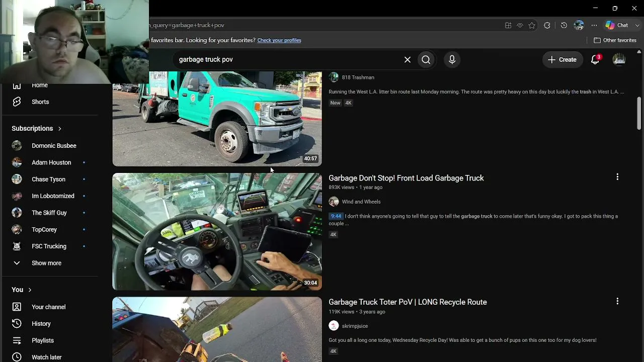644x362 pixels.
Task: Expand the Subscriptions section arrow
Action: click(59, 129)
